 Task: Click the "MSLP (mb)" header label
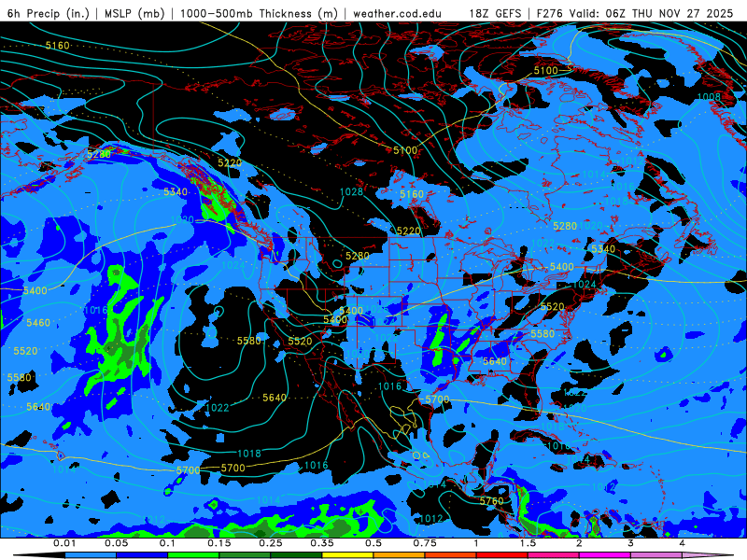tap(134, 13)
